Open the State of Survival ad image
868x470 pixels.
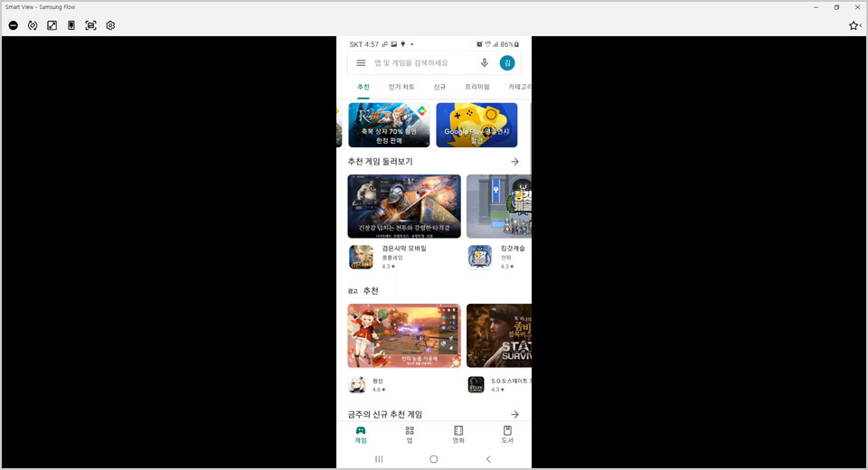(499, 335)
